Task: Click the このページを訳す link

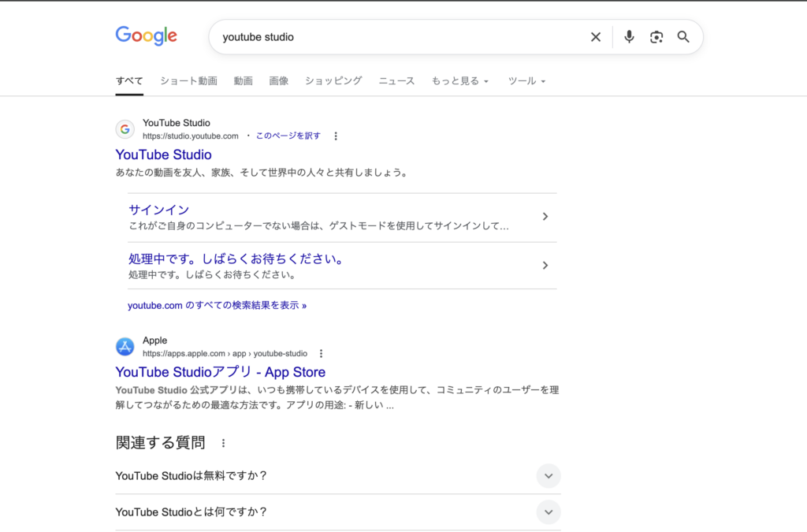Action: [x=288, y=136]
